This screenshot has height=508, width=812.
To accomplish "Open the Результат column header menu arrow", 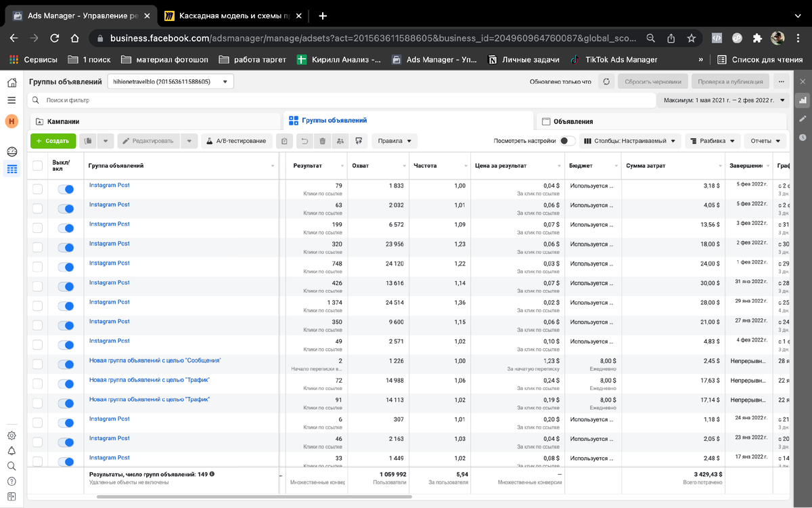I will point(341,166).
